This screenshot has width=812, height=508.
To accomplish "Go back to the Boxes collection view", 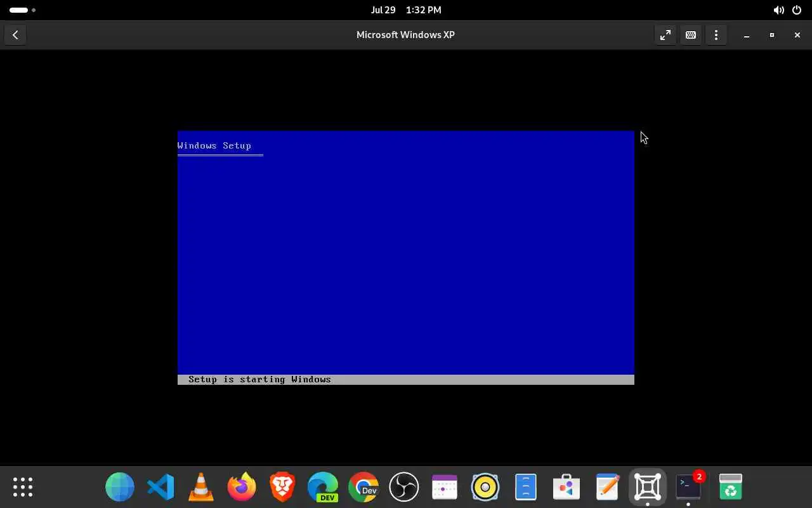I will pyautogui.click(x=15, y=35).
